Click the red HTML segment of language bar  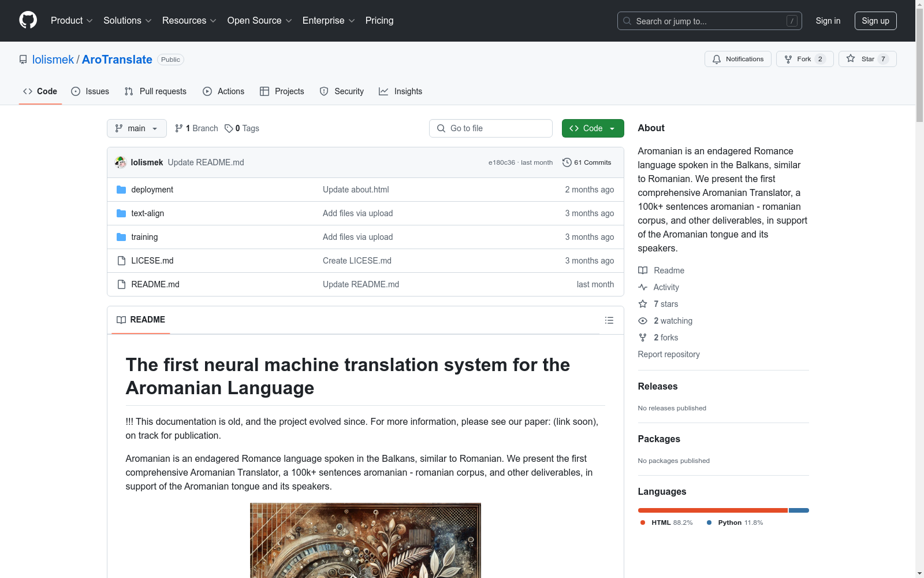(x=713, y=510)
